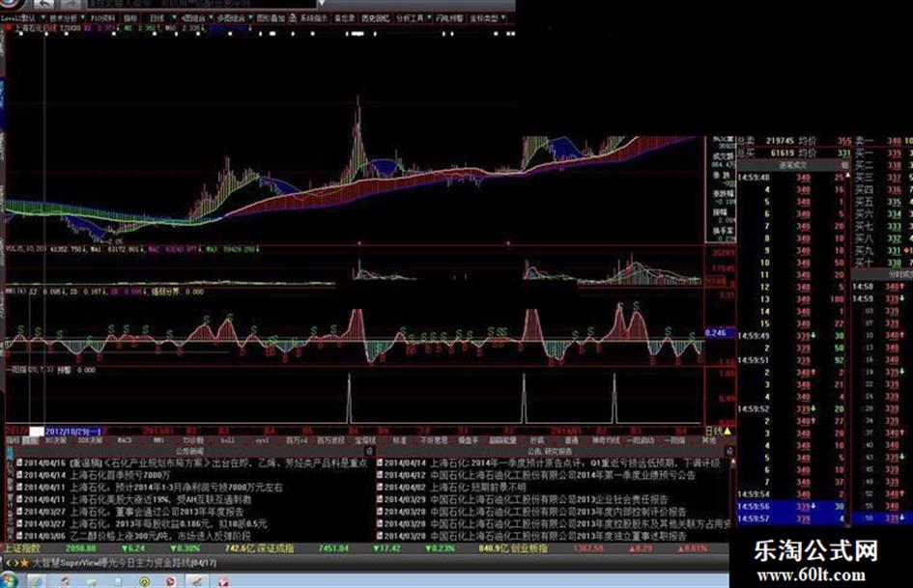Click 系统指示 toolbar button
This screenshot has height=588, width=913.
[314, 18]
